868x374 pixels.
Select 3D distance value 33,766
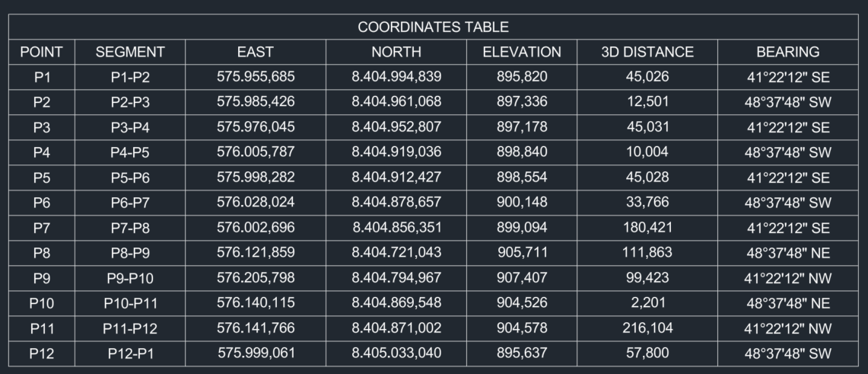pyautogui.click(x=647, y=202)
